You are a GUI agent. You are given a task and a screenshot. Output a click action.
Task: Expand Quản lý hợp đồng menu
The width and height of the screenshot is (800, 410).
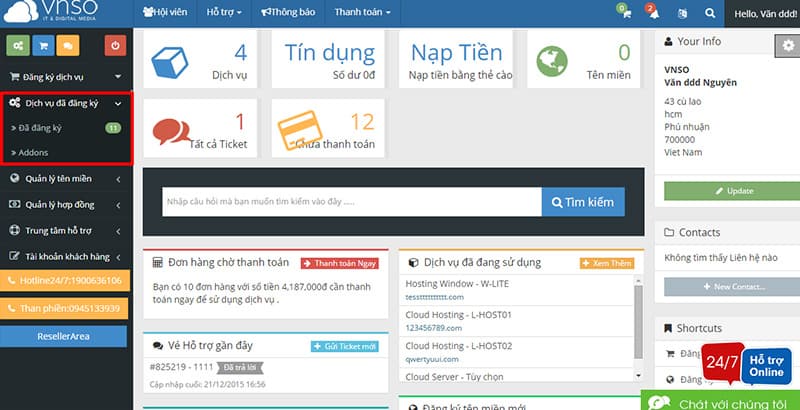pos(66,205)
